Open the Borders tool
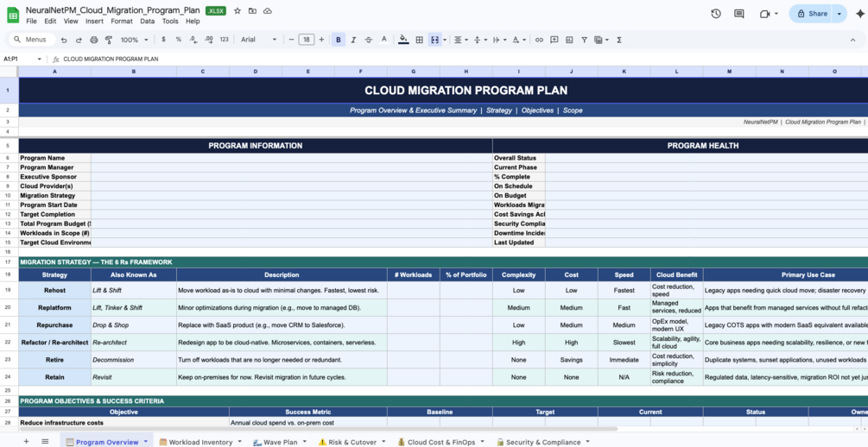This screenshot has height=447, width=868. 420,40
